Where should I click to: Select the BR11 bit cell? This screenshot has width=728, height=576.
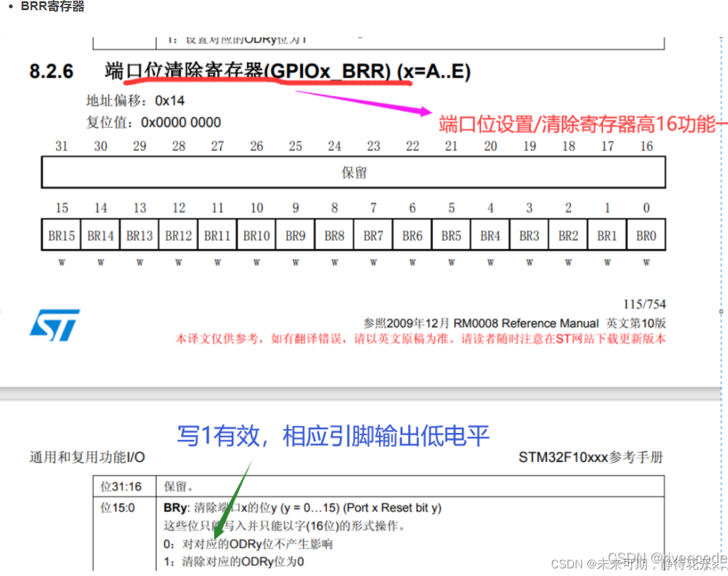pos(217,235)
